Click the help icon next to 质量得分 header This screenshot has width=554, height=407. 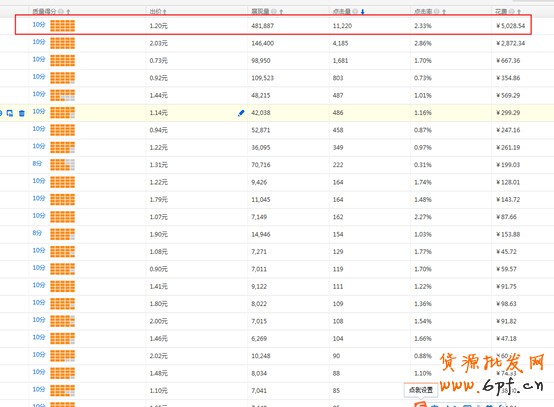coord(61,12)
